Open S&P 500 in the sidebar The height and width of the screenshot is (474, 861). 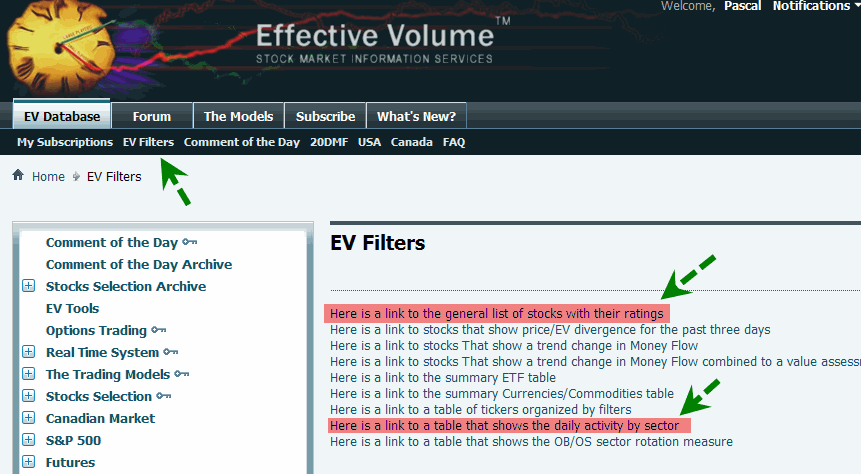[74, 440]
